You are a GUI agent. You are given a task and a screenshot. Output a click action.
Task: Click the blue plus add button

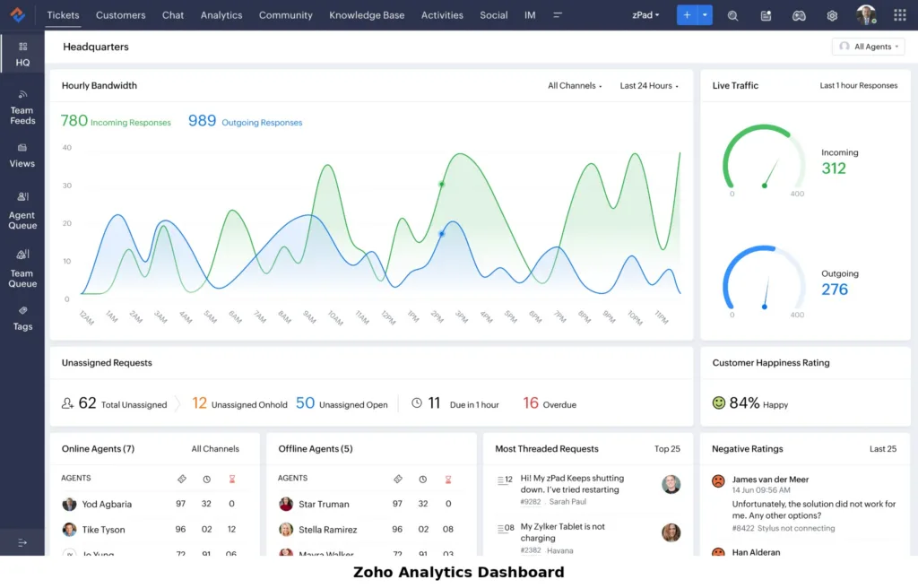click(x=687, y=14)
